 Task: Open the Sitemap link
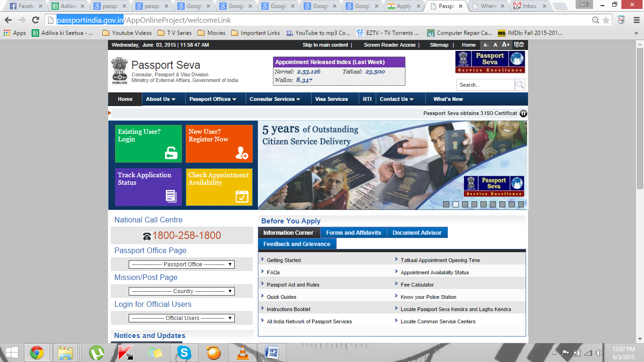coord(439,45)
